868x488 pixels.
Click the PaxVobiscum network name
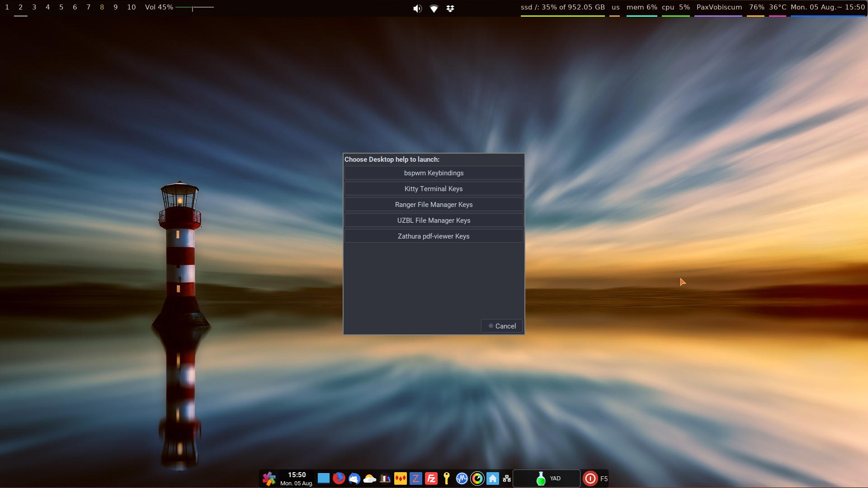[719, 7]
